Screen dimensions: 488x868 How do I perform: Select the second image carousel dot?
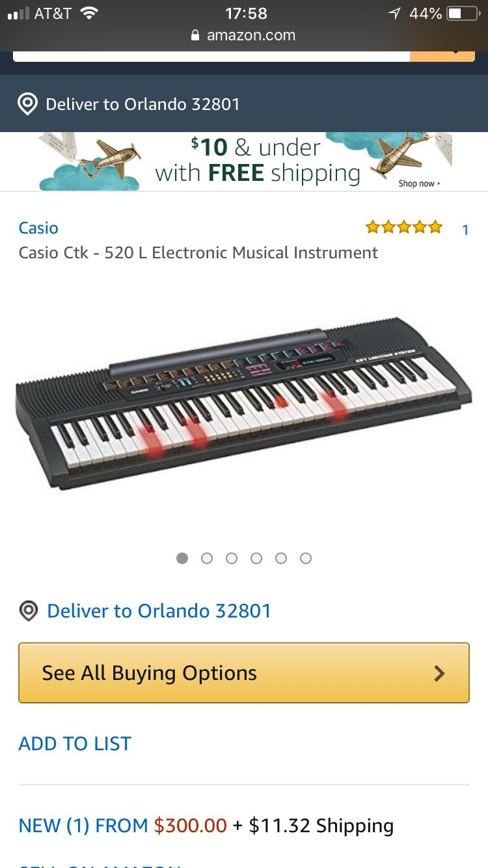tap(207, 558)
